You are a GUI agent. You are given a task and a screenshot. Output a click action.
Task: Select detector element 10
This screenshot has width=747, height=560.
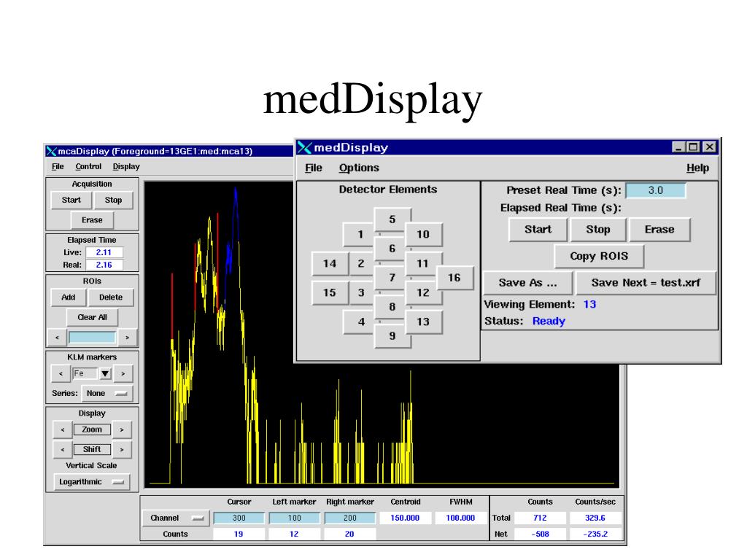(x=424, y=234)
